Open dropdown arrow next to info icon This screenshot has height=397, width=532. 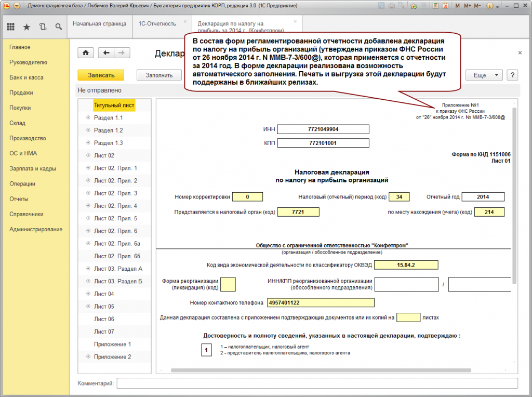tap(497, 6)
